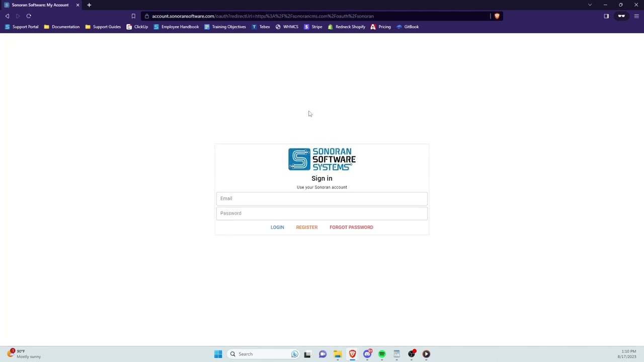This screenshot has width=644, height=362.
Task: Open the Redneck Shopify bookmark
Action: (346, 27)
